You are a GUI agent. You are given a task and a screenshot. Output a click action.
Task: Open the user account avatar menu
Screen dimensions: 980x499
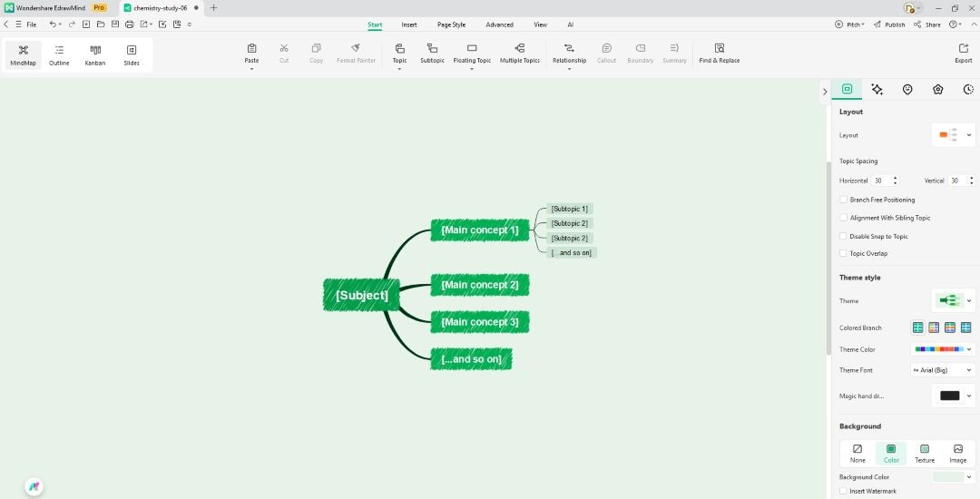pos(913,8)
